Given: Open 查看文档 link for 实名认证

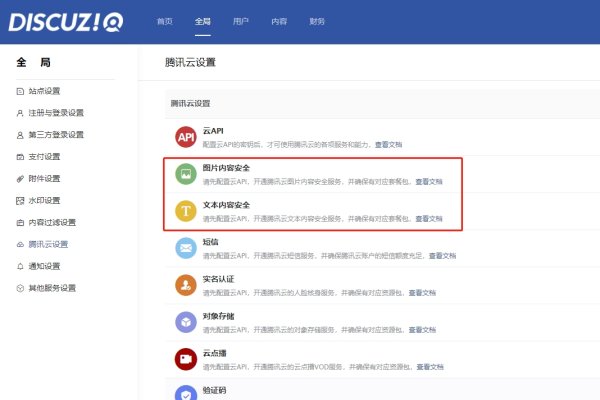Looking at the screenshot, I should pos(422,293).
